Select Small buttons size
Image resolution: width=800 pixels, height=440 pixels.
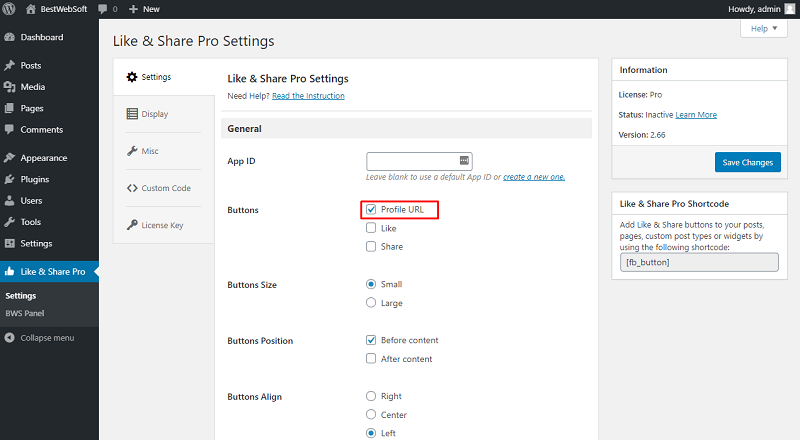[371, 284]
